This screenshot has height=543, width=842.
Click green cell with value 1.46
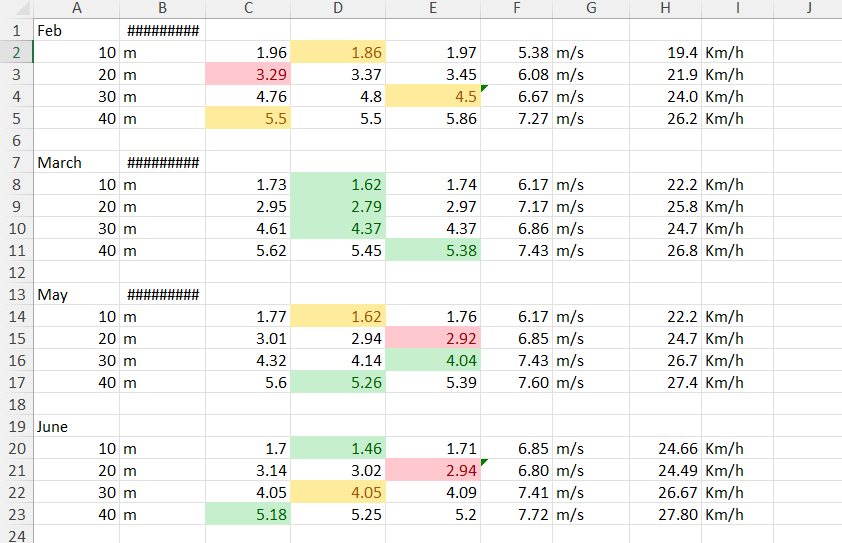338,448
